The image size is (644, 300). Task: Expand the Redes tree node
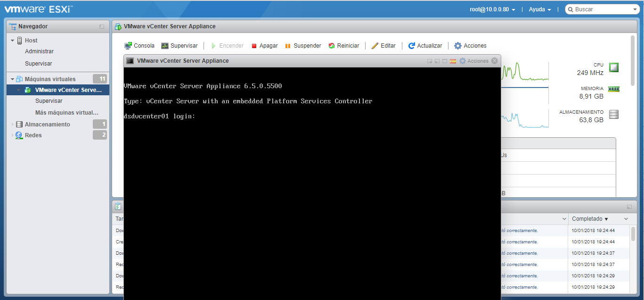[12, 135]
